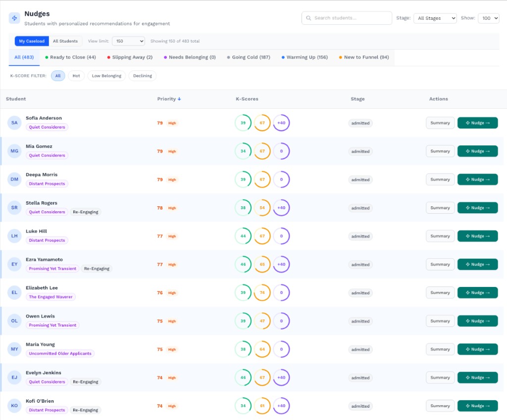Click Mia Gomez's green 34 score ring
Viewport: 507px width, 420px height.
(x=243, y=151)
